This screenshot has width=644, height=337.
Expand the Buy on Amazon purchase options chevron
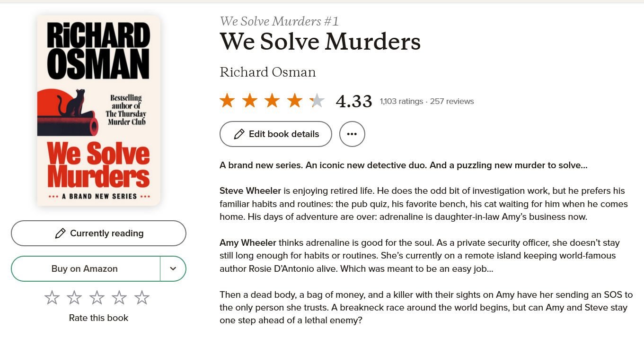click(173, 268)
